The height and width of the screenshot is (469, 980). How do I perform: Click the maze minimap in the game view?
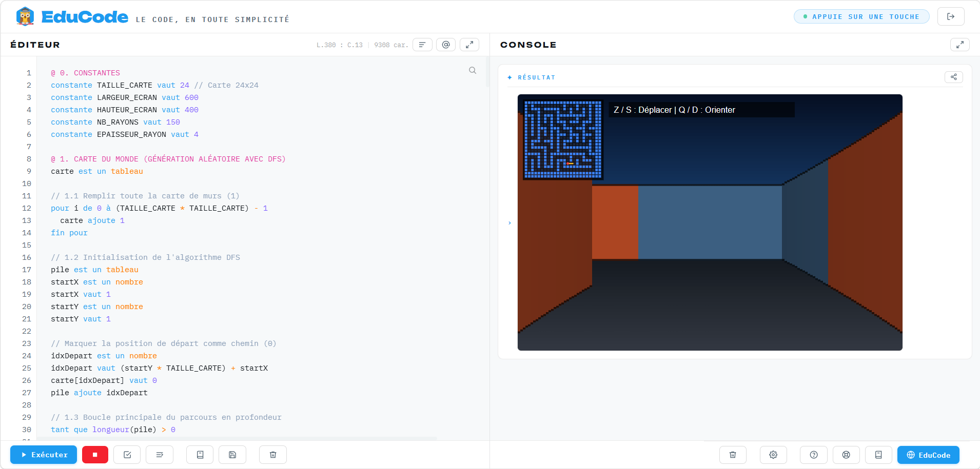click(563, 140)
